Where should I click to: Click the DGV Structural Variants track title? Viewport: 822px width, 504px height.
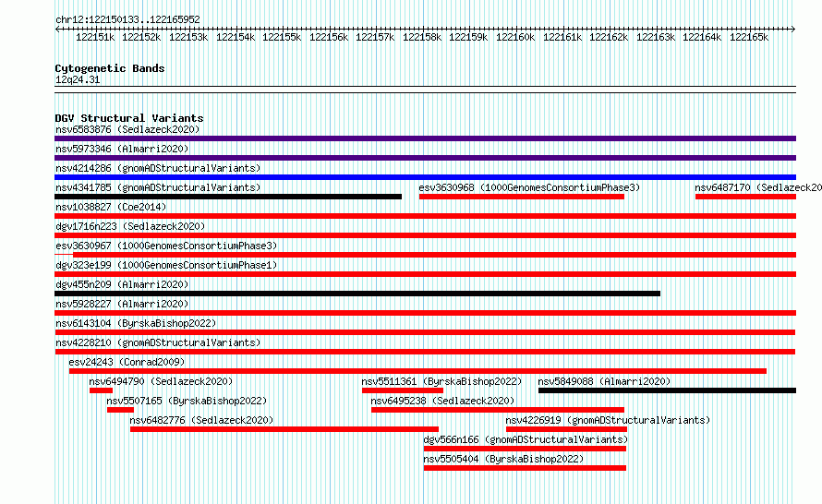pos(129,118)
